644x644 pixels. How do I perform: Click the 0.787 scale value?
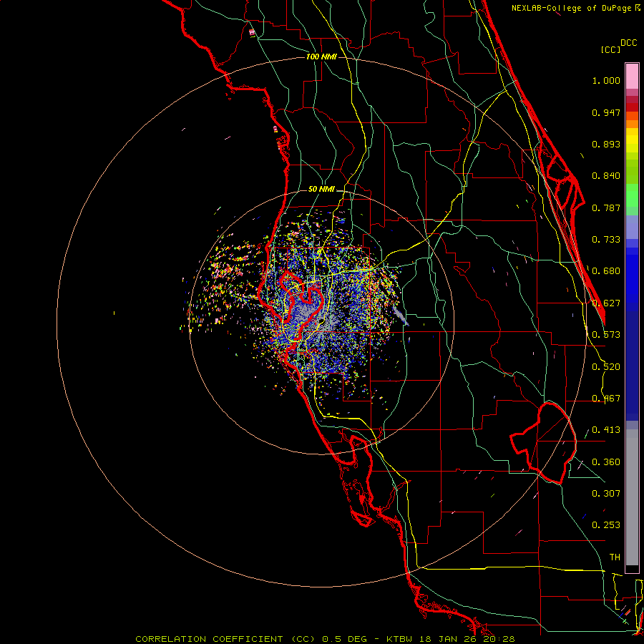606,208
